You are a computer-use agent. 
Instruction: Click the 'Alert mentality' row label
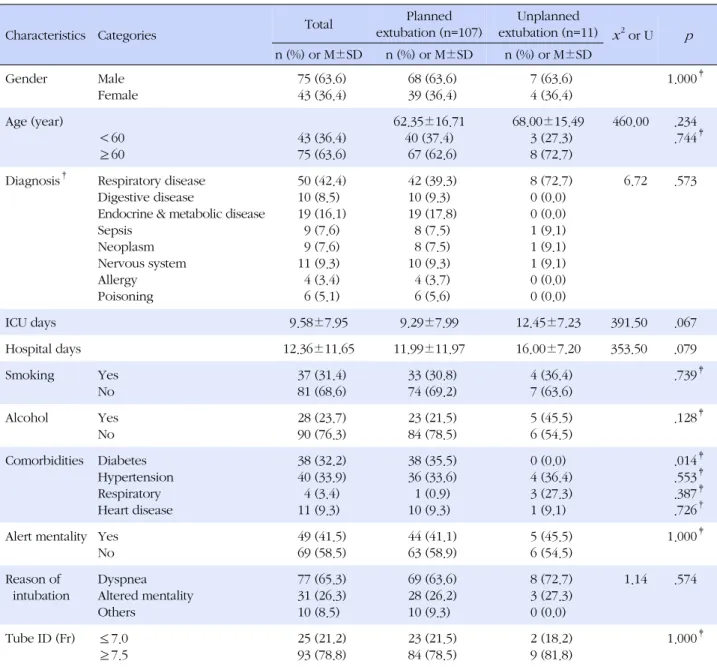[x=46, y=536]
